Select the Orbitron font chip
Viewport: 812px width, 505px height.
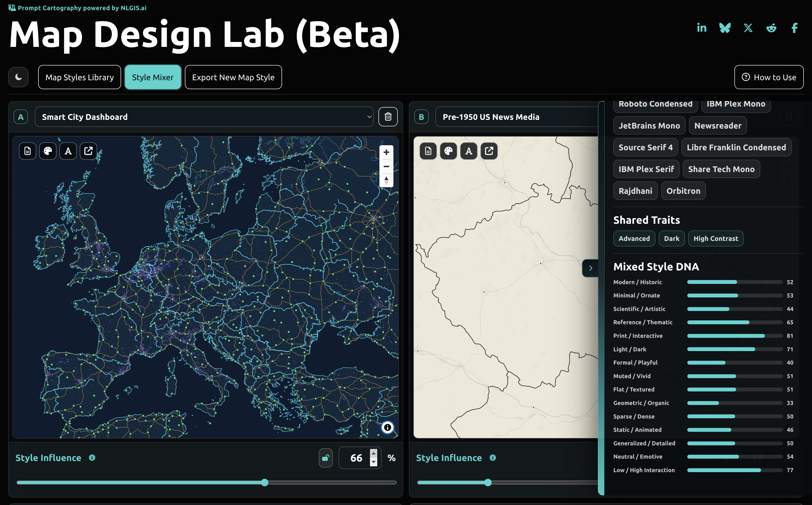click(683, 191)
